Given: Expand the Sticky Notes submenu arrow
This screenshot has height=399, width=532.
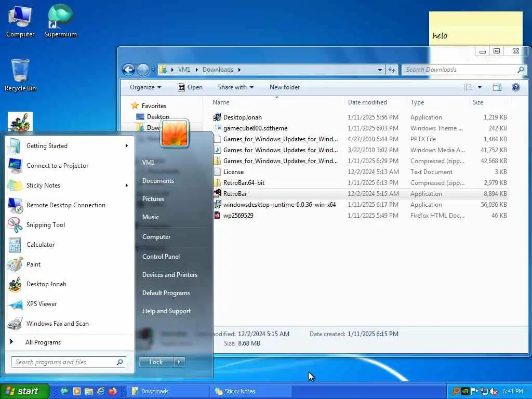Looking at the screenshot, I should (x=127, y=185).
